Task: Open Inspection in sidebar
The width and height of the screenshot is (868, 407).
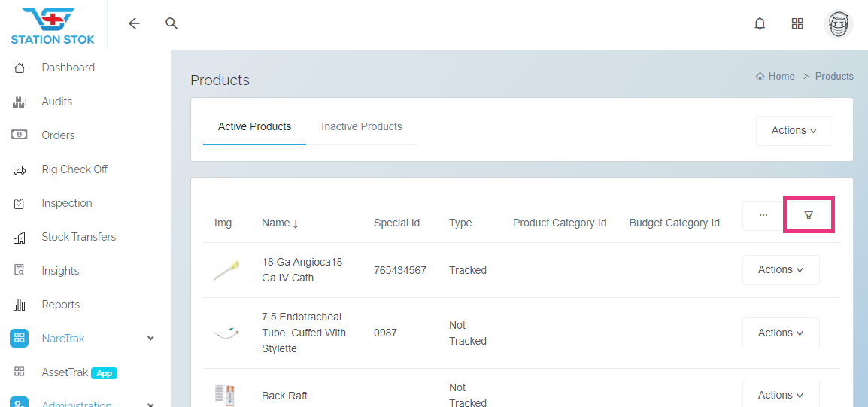Action: pyautogui.click(x=67, y=202)
